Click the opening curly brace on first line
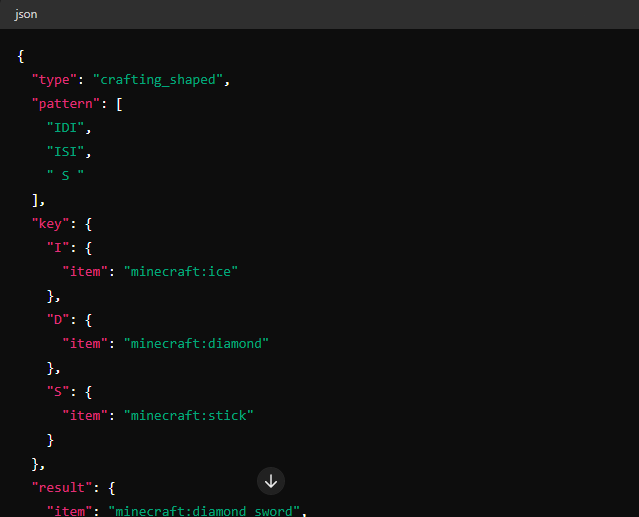This screenshot has height=517, width=639. point(21,55)
